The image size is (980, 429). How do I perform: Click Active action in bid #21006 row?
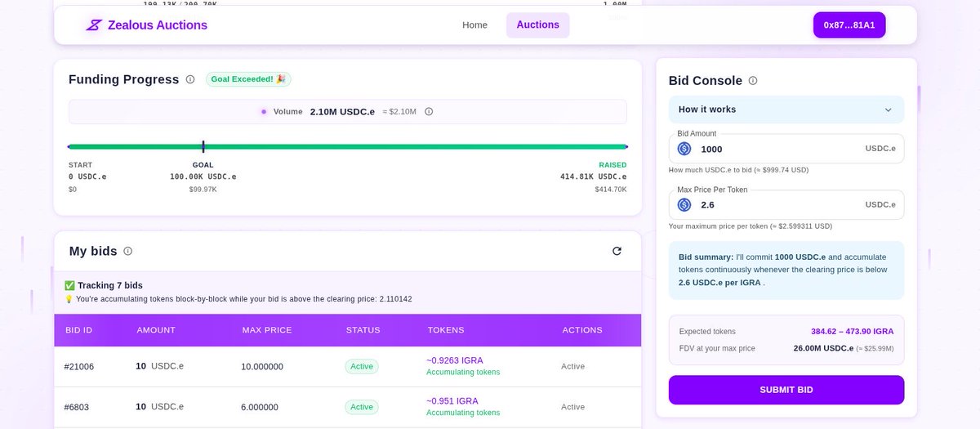(x=573, y=366)
